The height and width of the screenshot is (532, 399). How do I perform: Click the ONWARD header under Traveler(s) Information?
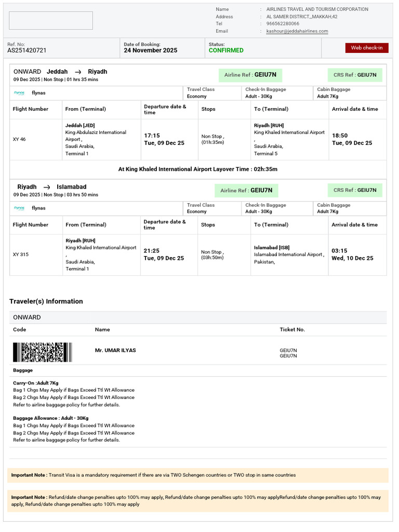(x=27, y=317)
